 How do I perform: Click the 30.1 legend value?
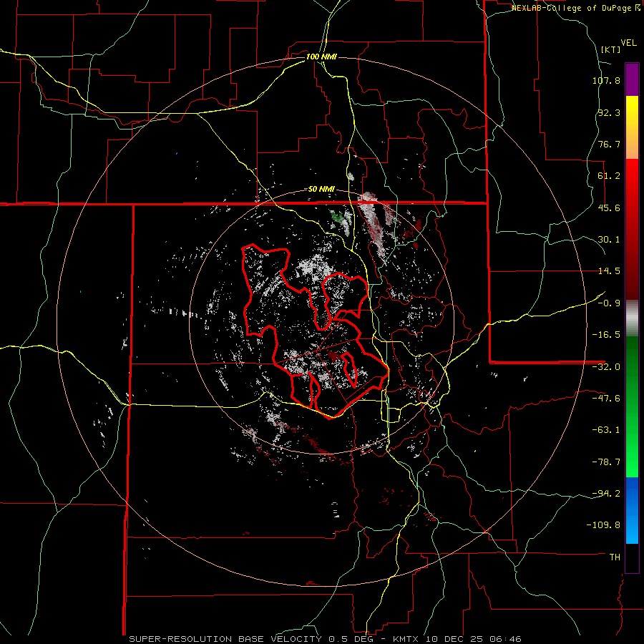tap(609, 240)
